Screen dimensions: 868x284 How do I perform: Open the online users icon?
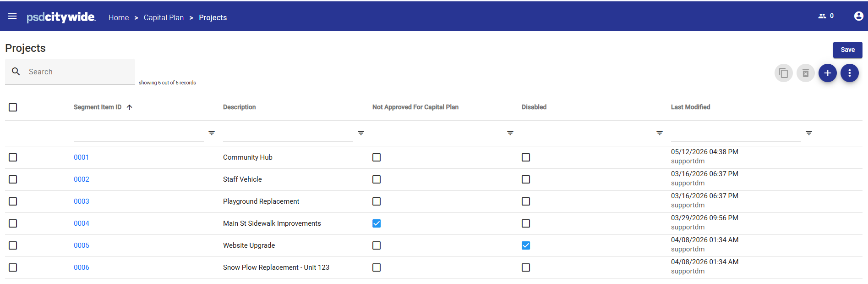coord(822,16)
